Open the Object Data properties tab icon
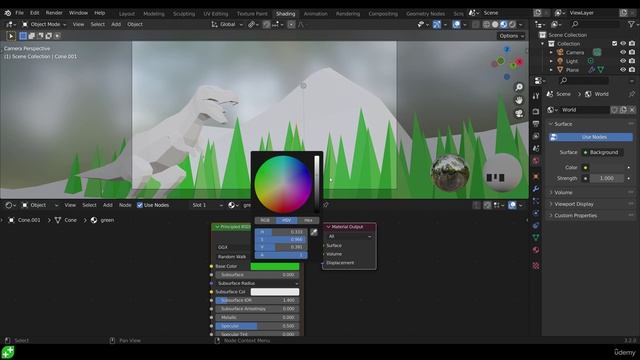This screenshot has width=640, height=360. pos(536,237)
